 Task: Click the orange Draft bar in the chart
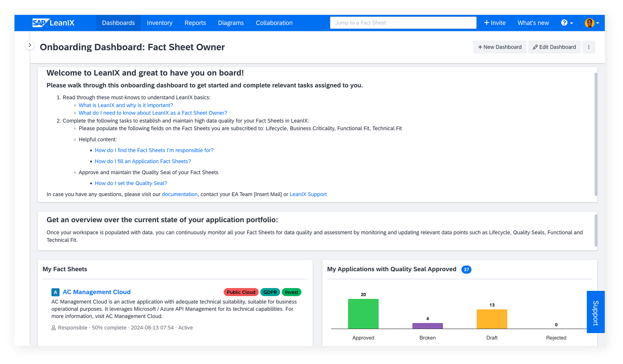(492, 319)
